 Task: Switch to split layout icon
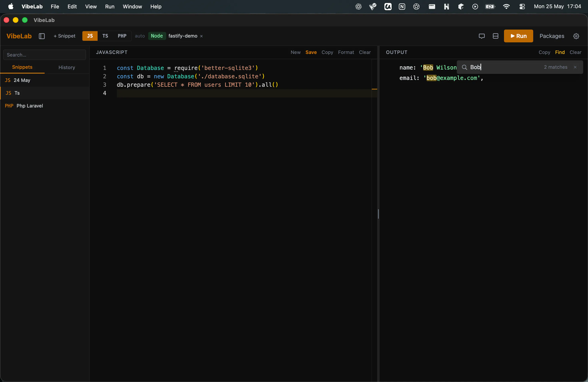[x=495, y=36]
